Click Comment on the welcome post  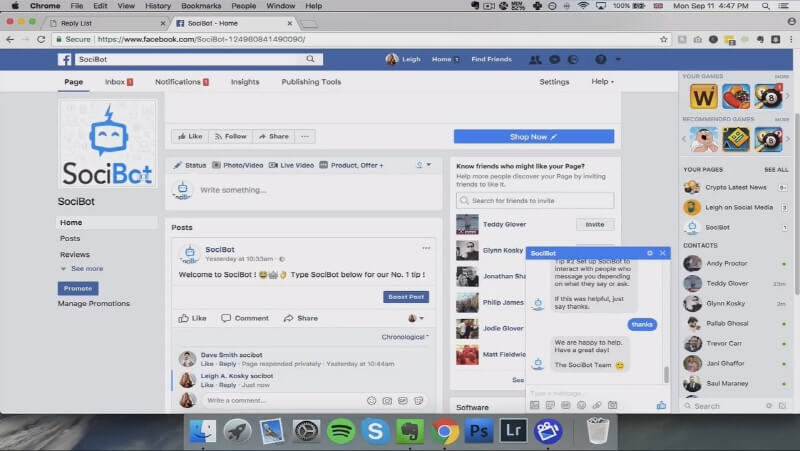click(245, 318)
